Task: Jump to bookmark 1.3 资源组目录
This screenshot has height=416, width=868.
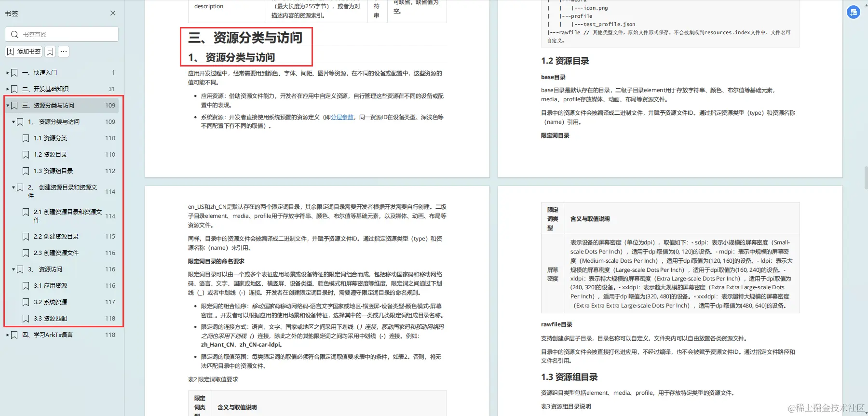Action: click(x=54, y=171)
